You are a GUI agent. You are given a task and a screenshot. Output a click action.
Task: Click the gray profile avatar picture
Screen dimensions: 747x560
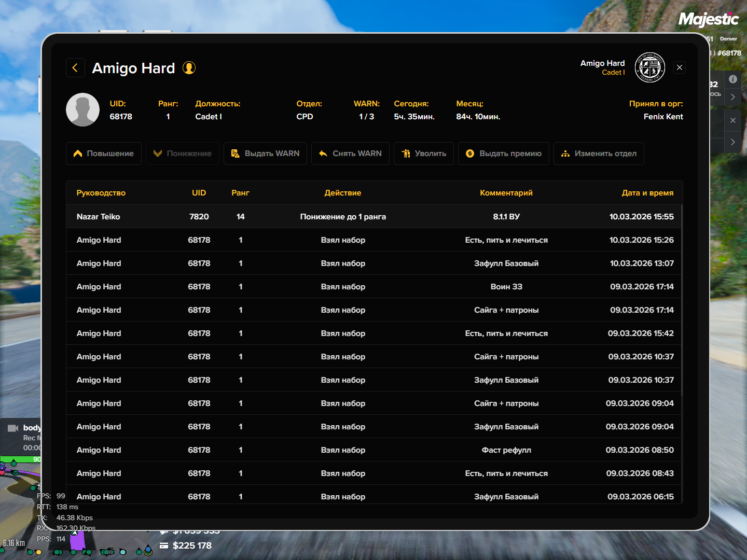coord(82,110)
